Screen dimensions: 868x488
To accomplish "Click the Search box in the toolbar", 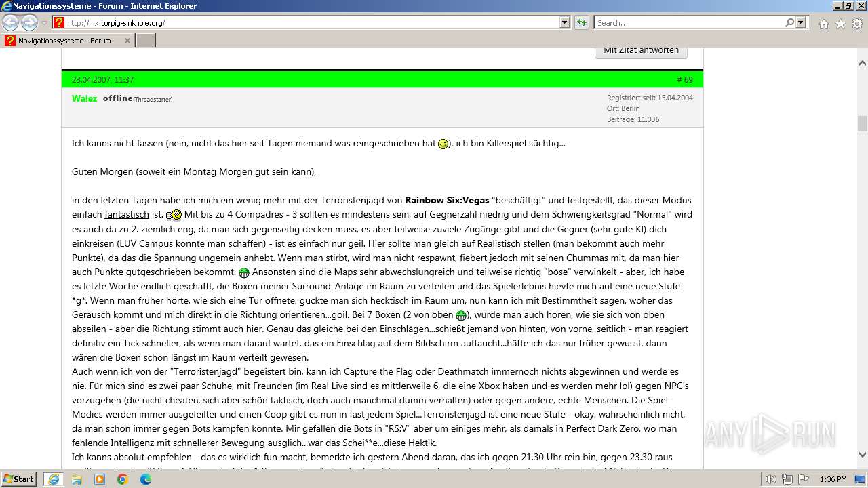I will point(690,23).
